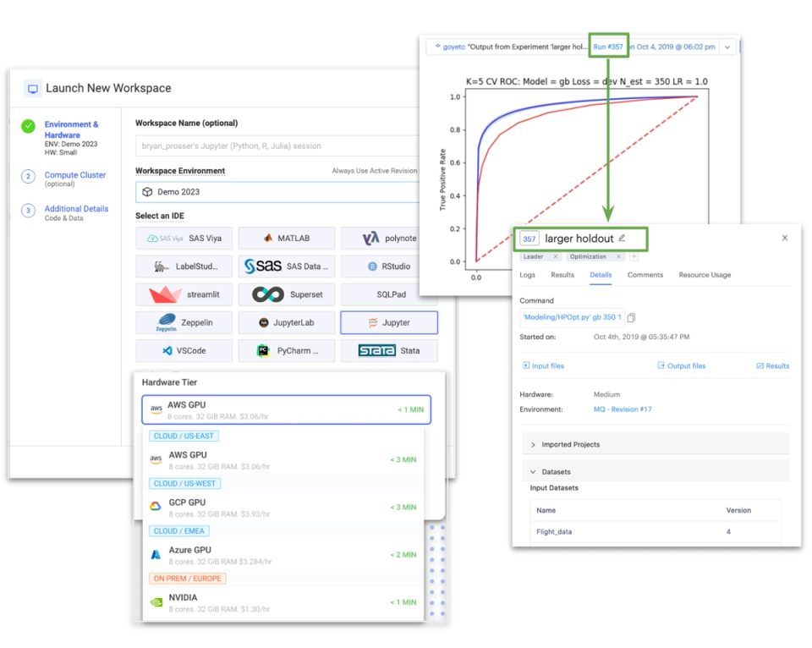Click Flight_data dataset row

tap(655, 532)
